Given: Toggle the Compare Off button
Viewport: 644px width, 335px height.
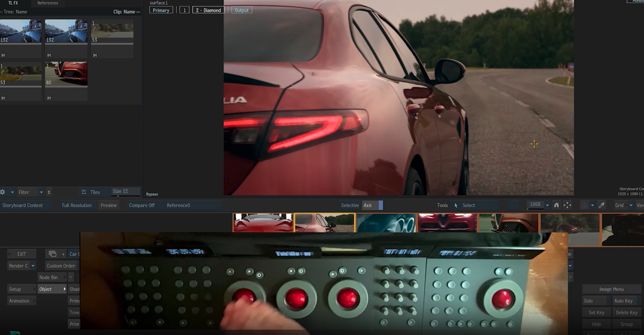Looking at the screenshot, I should click(x=142, y=205).
